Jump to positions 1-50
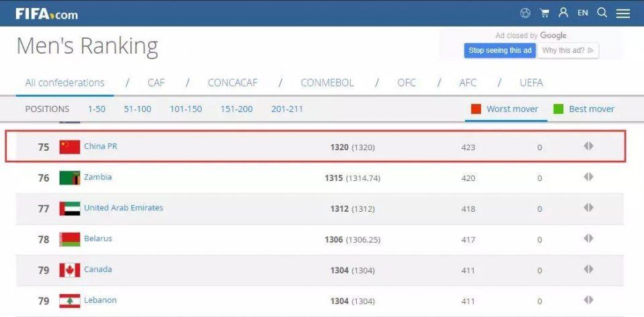Screen dimensions: 644x317 click(x=97, y=109)
